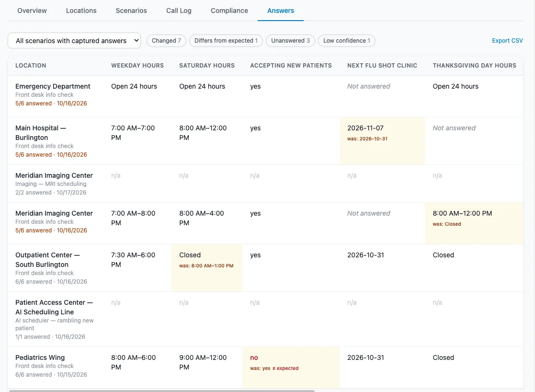Toggle the Changed 7 filter chip
Image resolution: width=535 pixels, height=392 pixels.
(166, 41)
